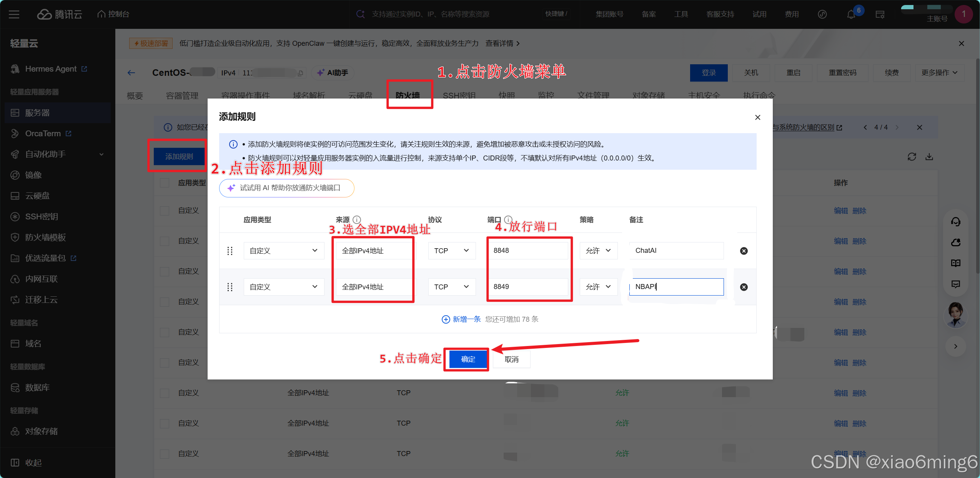The height and width of the screenshot is (478, 980).
Task: Switch to the 容器管理 tab
Action: pyautogui.click(x=182, y=95)
